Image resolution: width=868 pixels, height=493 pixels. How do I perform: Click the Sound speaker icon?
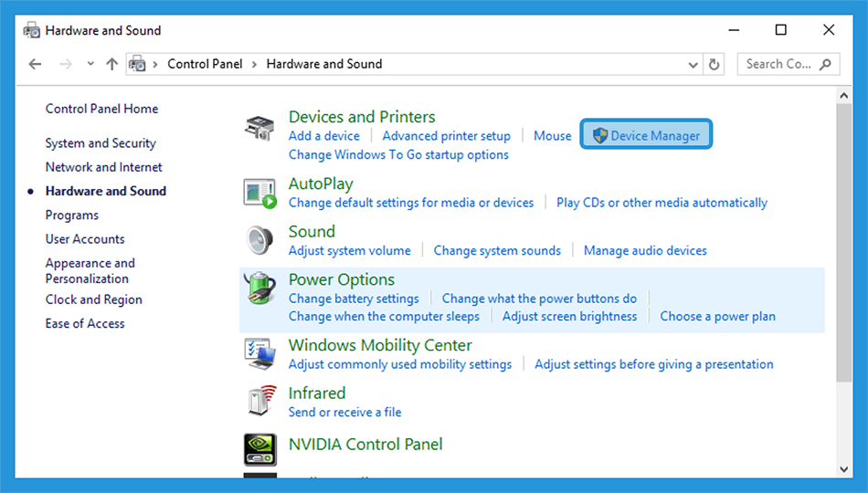point(259,241)
